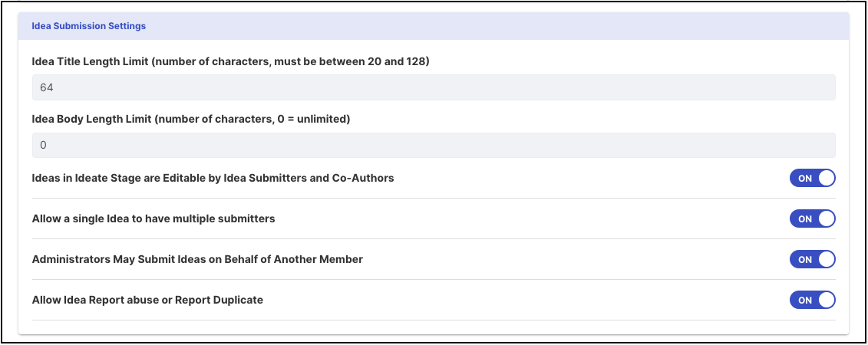Image resolution: width=868 pixels, height=345 pixels.
Task: Disable editing of ideas in Ideate Stage
Action: point(812,178)
